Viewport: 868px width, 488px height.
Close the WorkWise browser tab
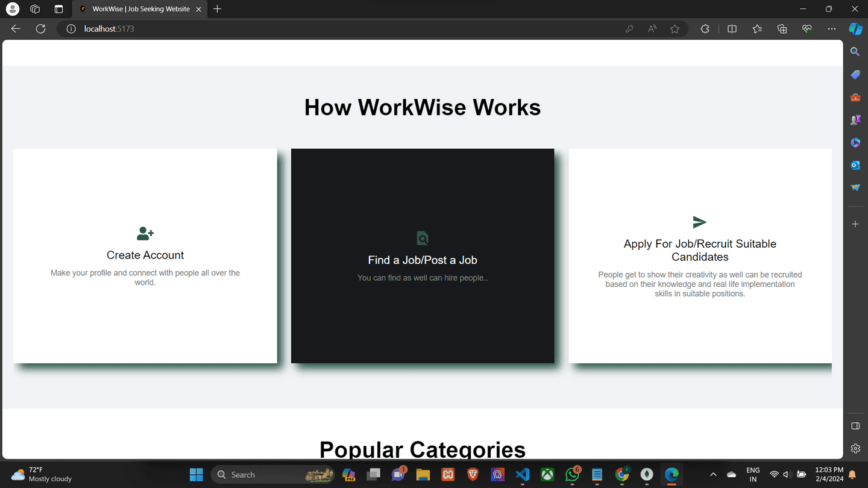(x=198, y=9)
